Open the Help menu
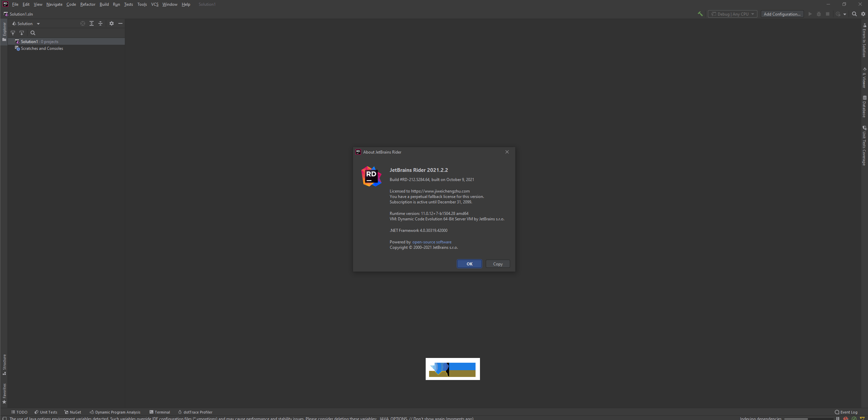The height and width of the screenshot is (420, 868). tap(186, 4)
